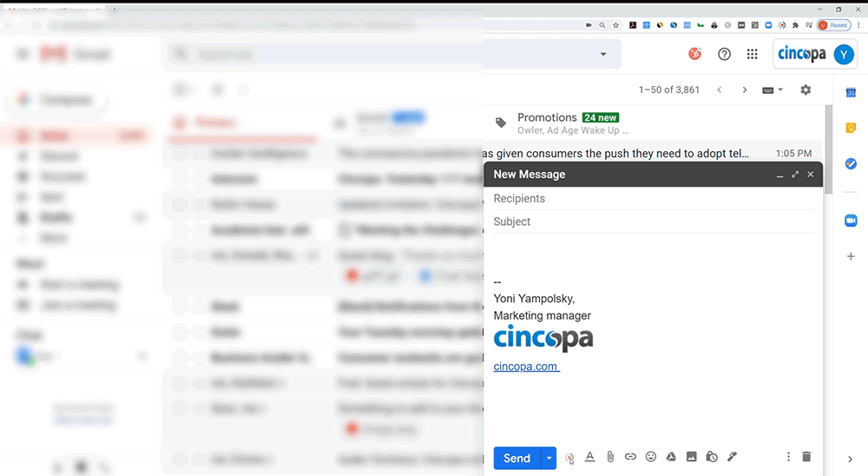Open the emoji picker
The height and width of the screenshot is (476, 868).
651,457
